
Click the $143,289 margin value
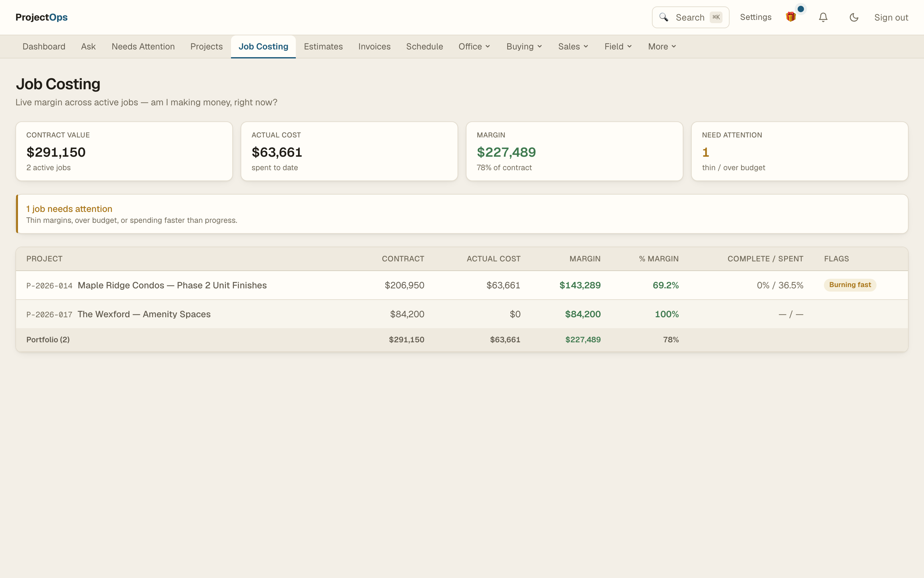click(580, 285)
